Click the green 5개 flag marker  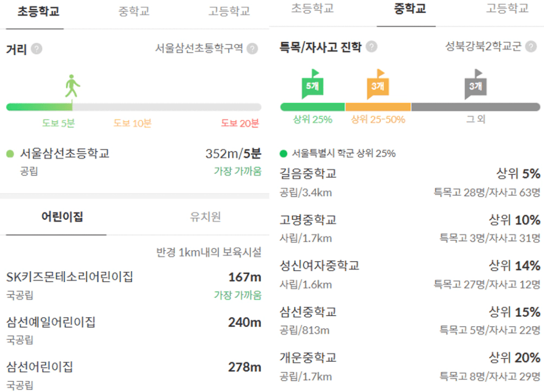312,85
